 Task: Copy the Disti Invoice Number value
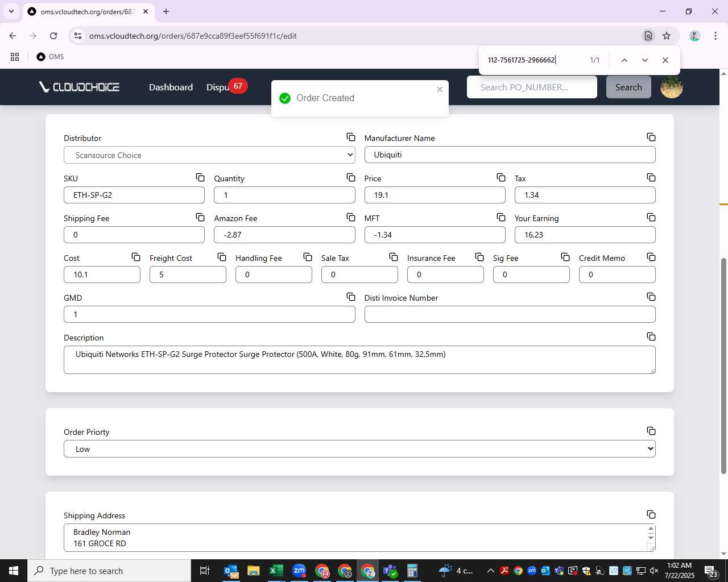[651, 297]
